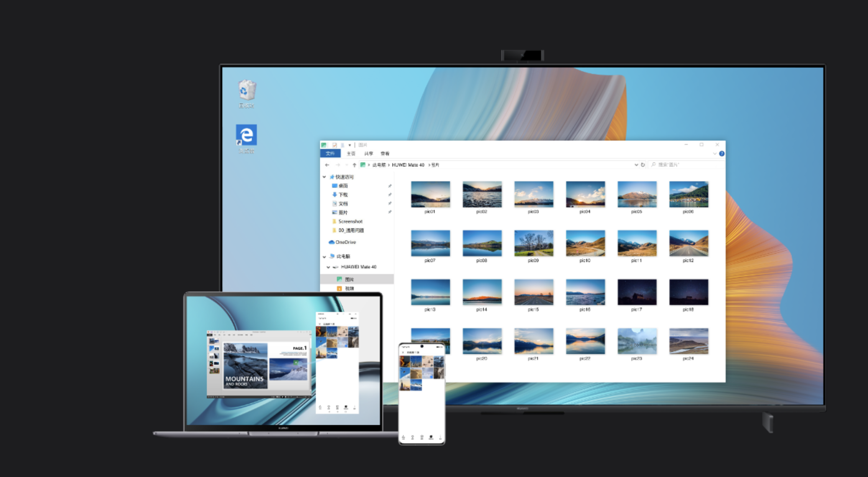This screenshot has height=477, width=868.
Task: Click the folder icon at the title bar's left end
Action: pos(324,145)
